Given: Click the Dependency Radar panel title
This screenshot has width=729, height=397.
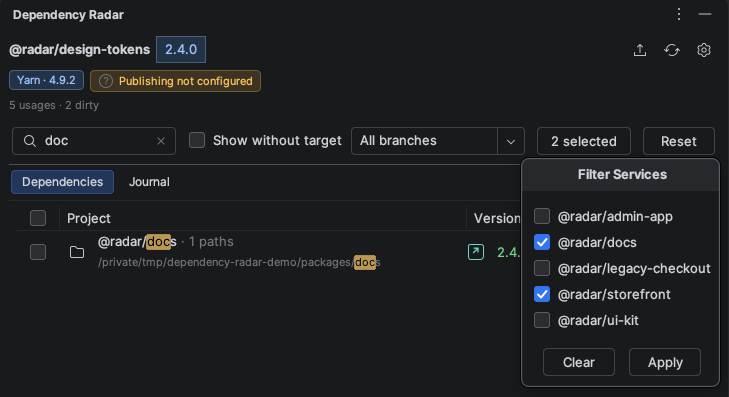Looking at the screenshot, I should [68, 15].
